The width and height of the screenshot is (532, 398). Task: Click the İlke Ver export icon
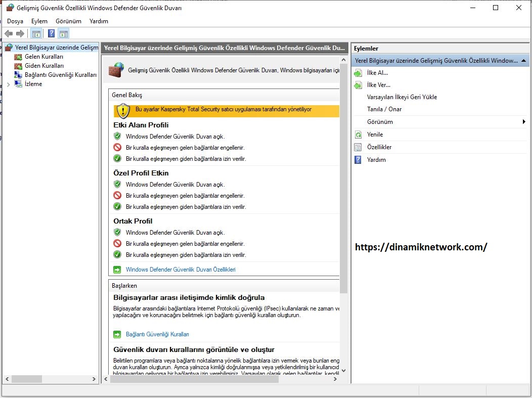pos(358,84)
